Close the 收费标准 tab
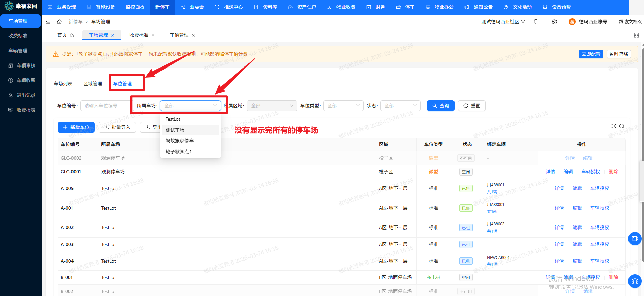Screen dimensions: 644x296 point(153,35)
